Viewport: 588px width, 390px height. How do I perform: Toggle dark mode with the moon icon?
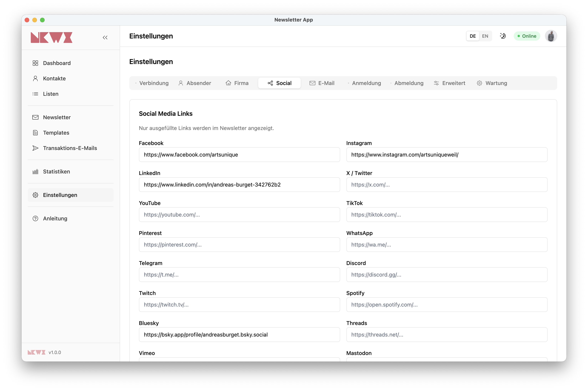(503, 36)
